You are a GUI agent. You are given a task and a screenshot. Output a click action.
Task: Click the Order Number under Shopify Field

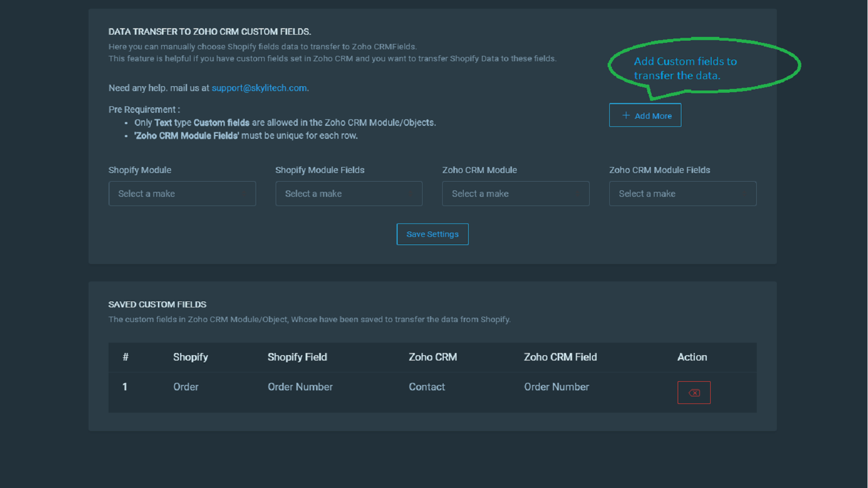click(x=300, y=387)
